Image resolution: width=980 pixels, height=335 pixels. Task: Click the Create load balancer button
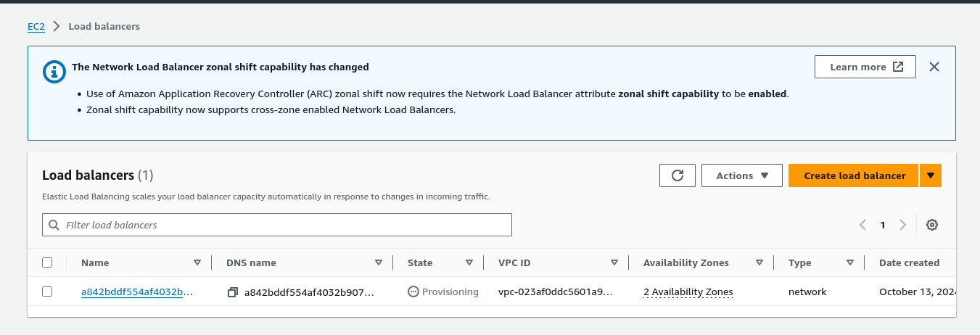[854, 175]
